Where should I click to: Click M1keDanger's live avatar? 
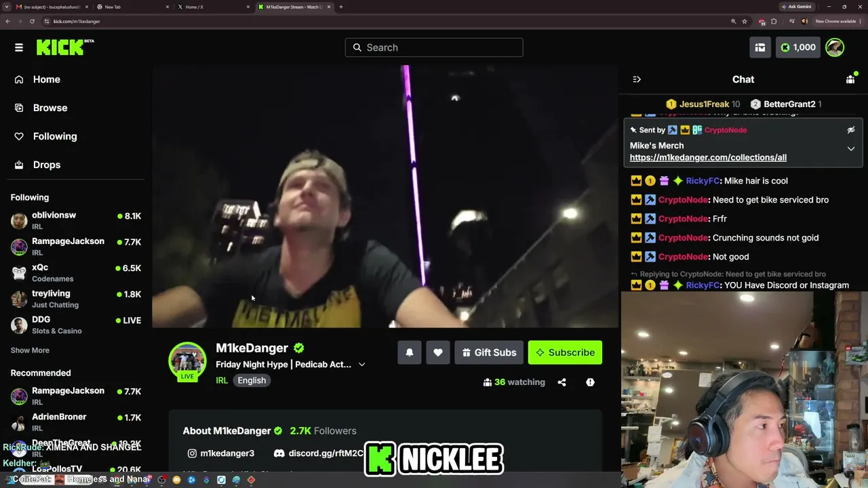[x=187, y=363]
